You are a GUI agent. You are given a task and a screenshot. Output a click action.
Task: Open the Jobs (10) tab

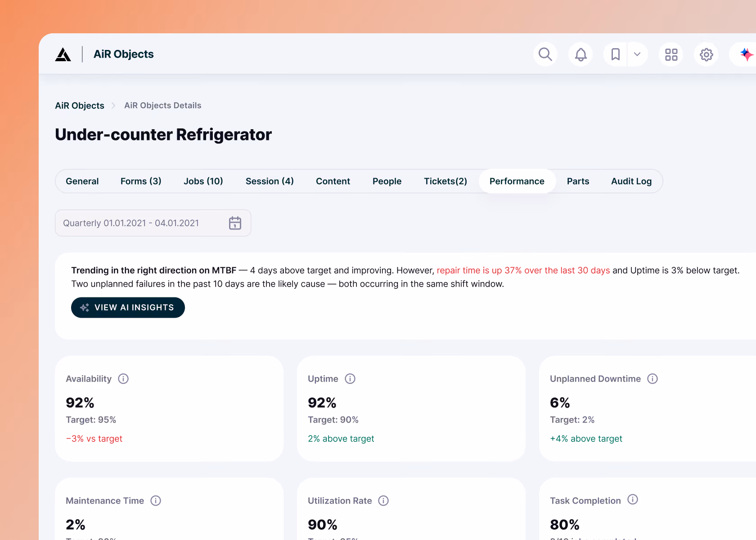click(x=203, y=181)
